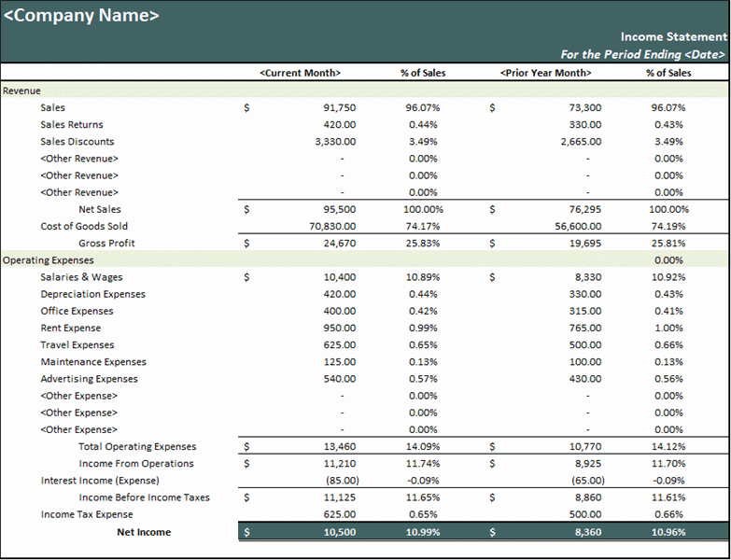Click Total Operating Expenses percentage 14.09%
The width and height of the screenshot is (731, 560).
(x=423, y=447)
